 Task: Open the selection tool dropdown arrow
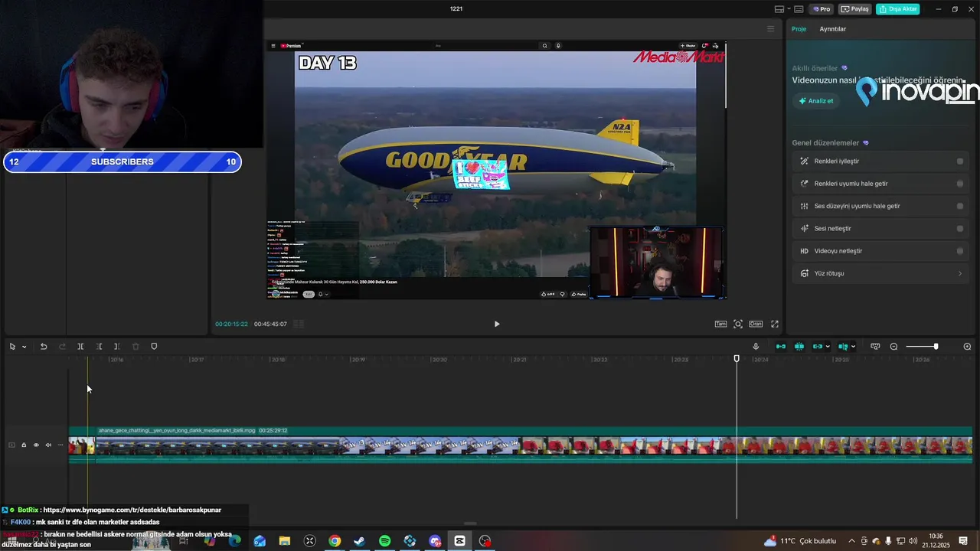pos(24,347)
